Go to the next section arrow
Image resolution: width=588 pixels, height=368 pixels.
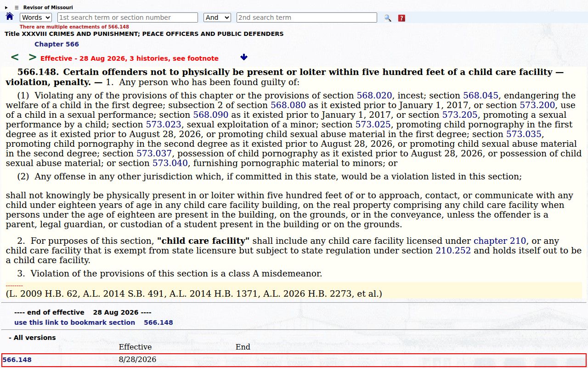(x=32, y=57)
